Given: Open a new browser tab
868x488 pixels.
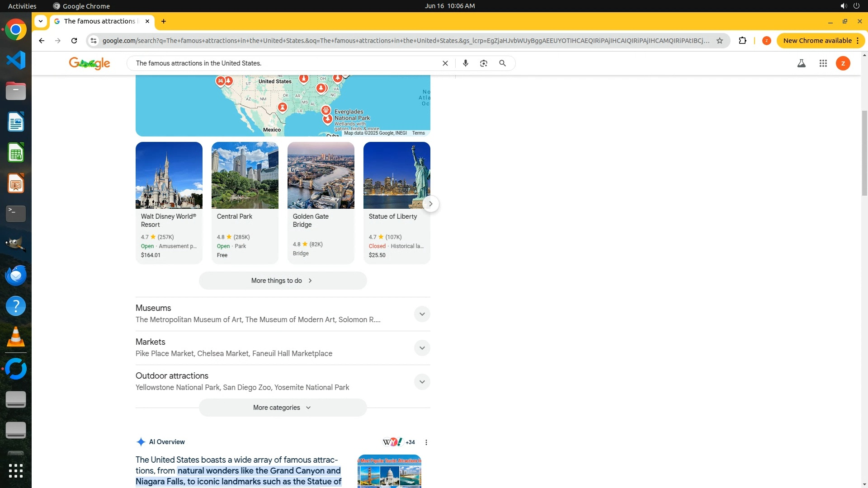Looking at the screenshot, I should (x=164, y=21).
